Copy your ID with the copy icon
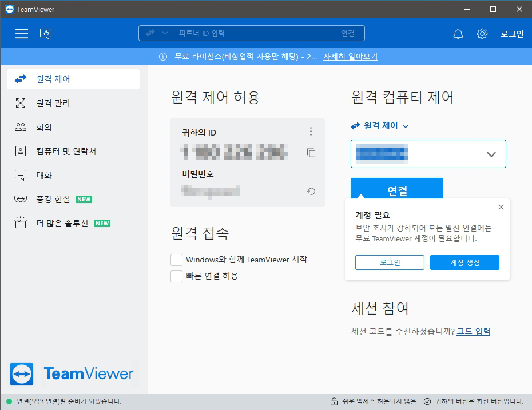Image resolution: width=532 pixels, height=410 pixels. [x=311, y=153]
